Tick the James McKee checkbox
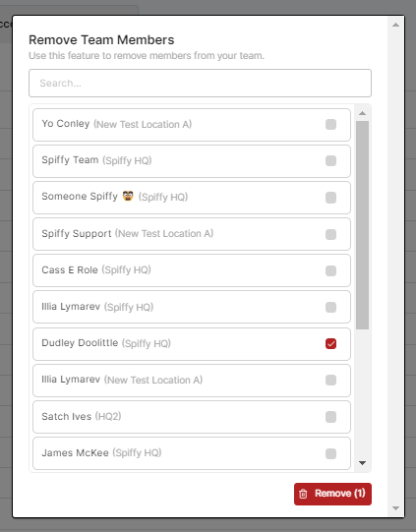The height and width of the screenshot is (532, 416). pyautogui.click(x=330, y=453)
